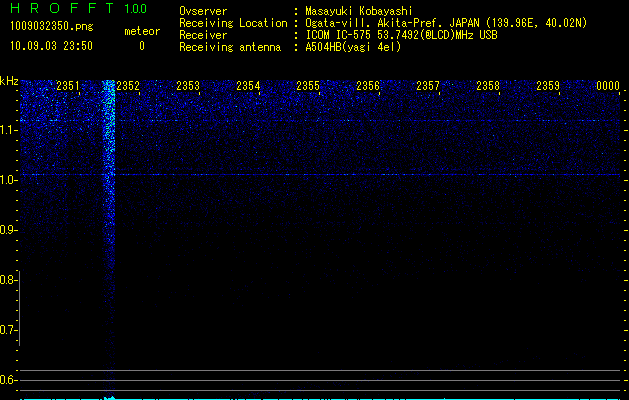629x400 pixels.
Task: Click the Ogata-vill. Akita-Pref. JAPAN location text
Action: pyautogui.click(x=446, y=23)
